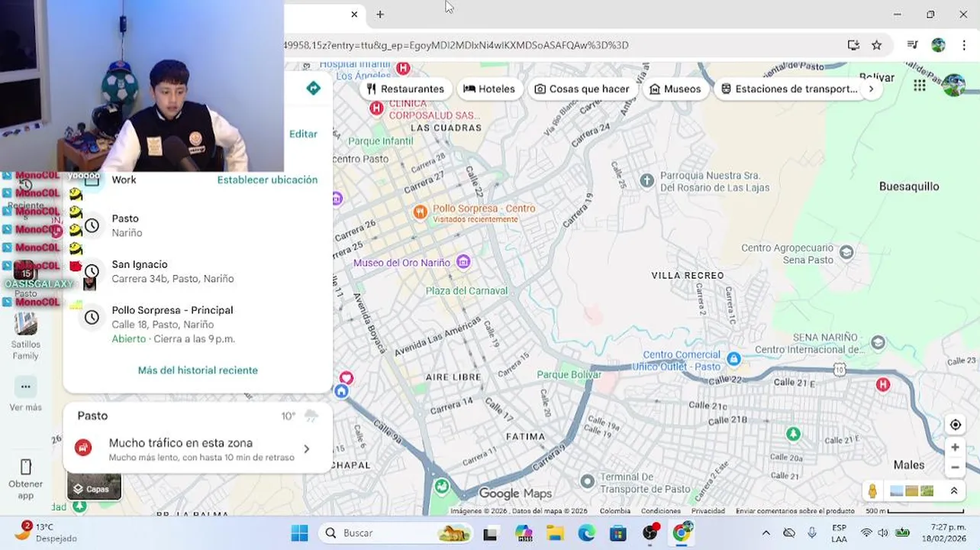Click the weather widget 13°C Despejado
This screenshot has height=550, width=980.
(46, 532)
